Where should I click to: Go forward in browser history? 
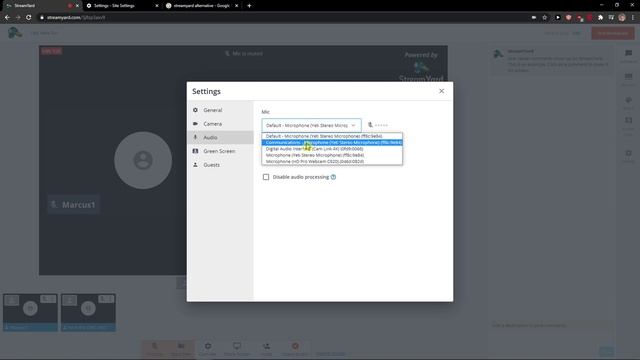(x=18, y=18)
